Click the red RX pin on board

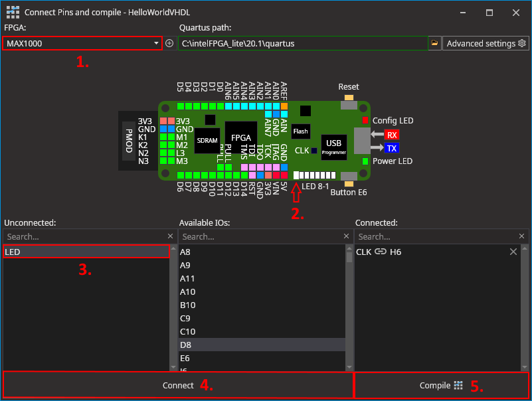click(392, 135)
